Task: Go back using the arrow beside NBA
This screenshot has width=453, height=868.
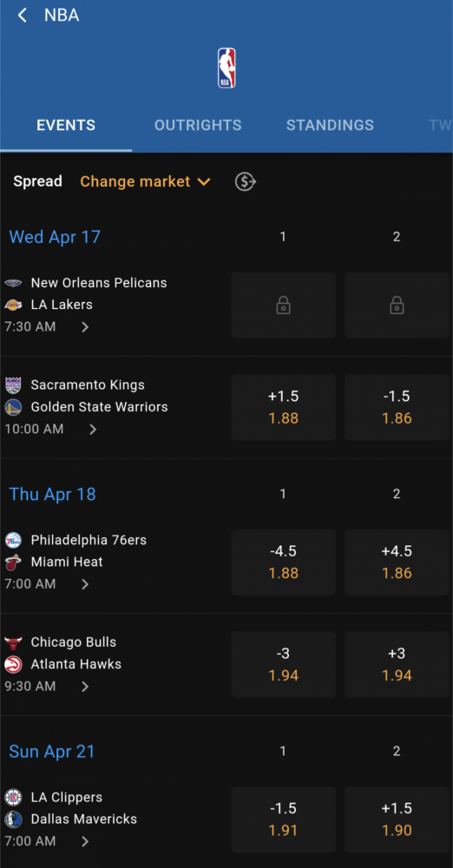Action: click(23, 16)
